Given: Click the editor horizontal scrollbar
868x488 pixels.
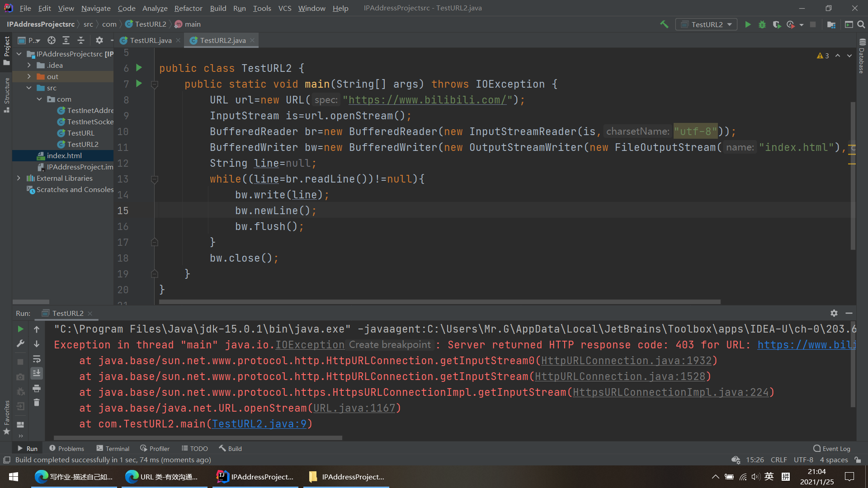Looking at the screenshot, I should (439, 301).
